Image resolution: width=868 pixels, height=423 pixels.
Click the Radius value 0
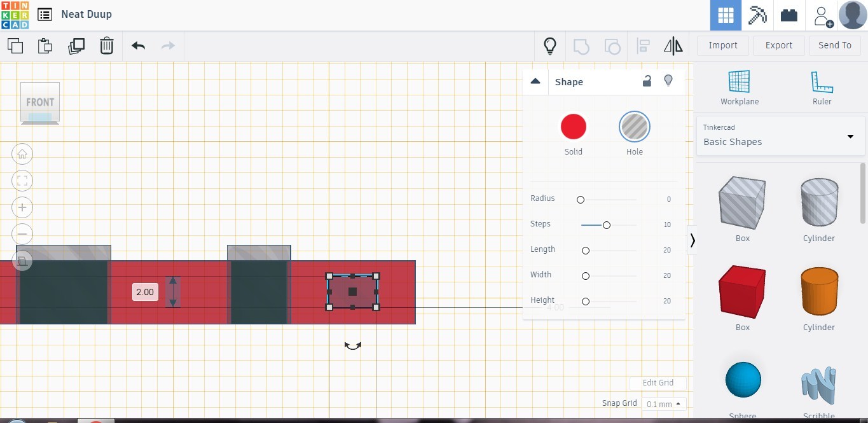669,200
